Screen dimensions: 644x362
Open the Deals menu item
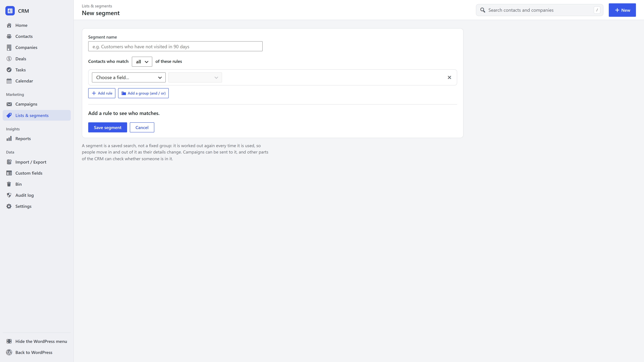(x=37, y=59)
